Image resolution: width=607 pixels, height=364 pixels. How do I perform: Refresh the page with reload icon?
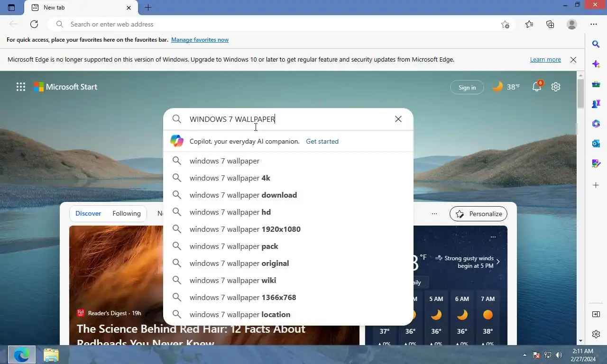34,24
